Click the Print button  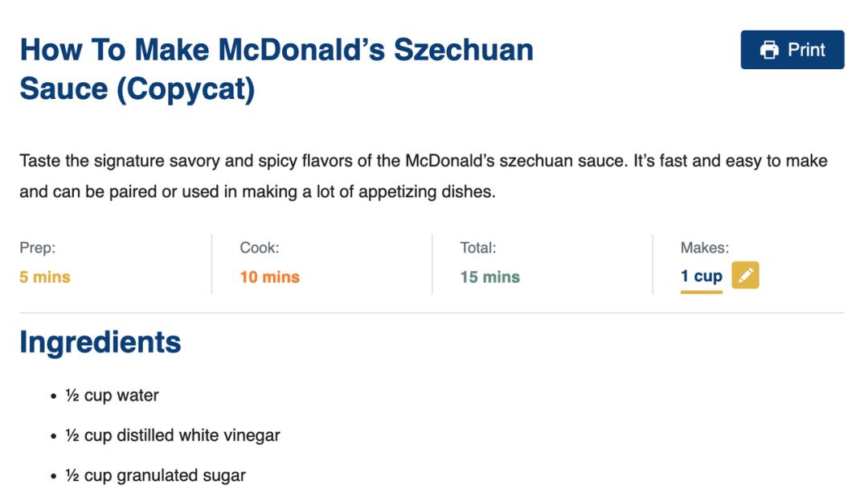(x=792, y=50)
